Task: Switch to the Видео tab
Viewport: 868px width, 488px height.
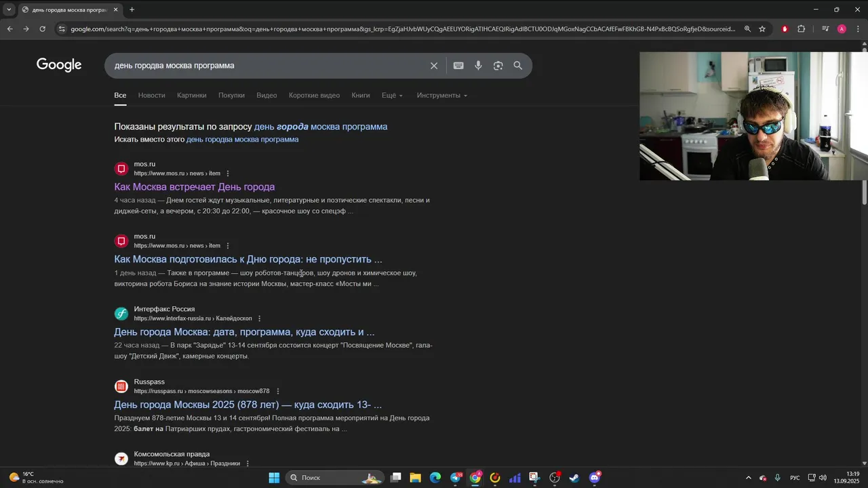Action: click(x=267, y=96)
